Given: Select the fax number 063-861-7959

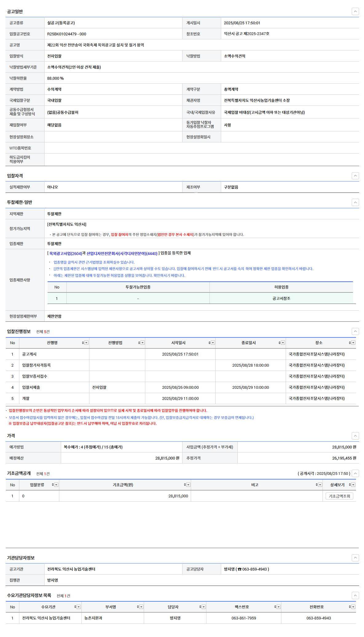Looking at the screenshot, I should 244,618.
